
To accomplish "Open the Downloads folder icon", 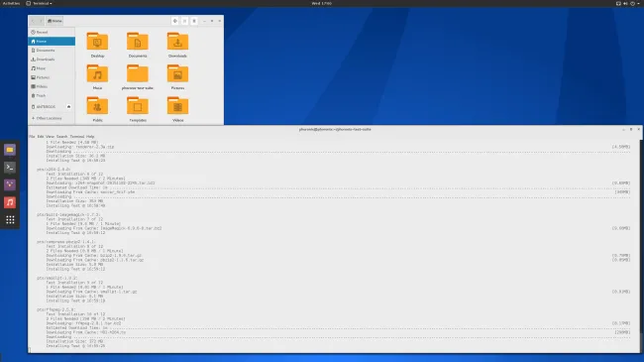I will click(177, 42).
